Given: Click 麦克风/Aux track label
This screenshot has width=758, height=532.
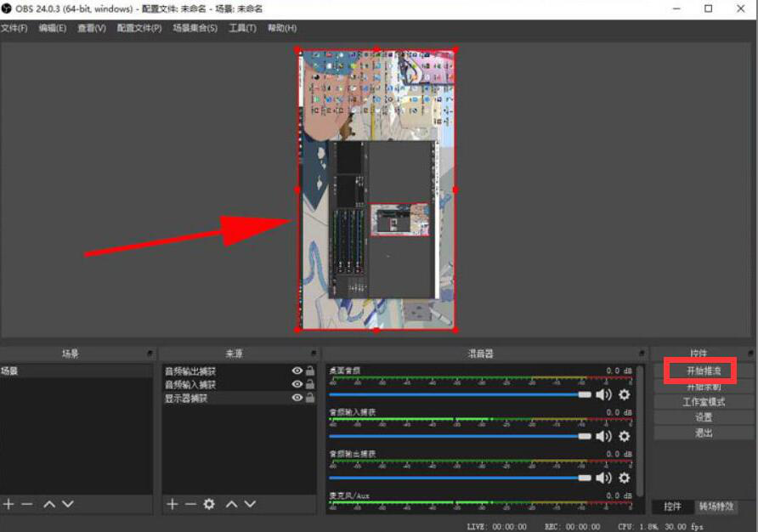Looking at the screenshot, I should [x=349, y=495].
